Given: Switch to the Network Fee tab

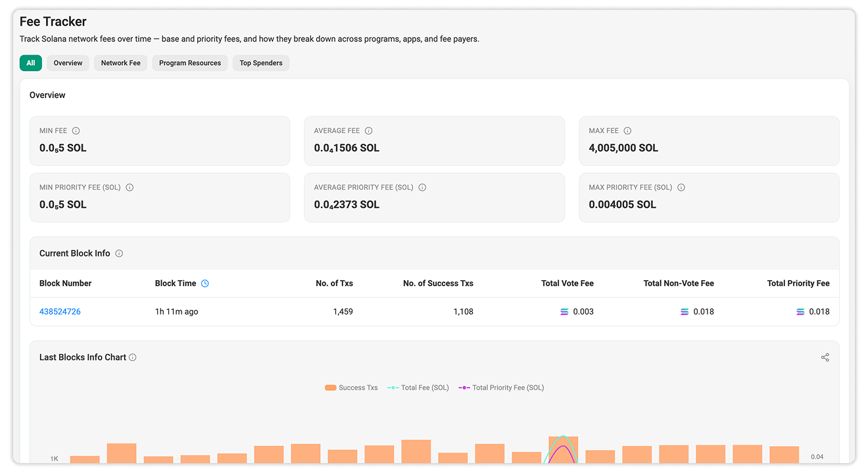Looking at the screenshot, I should coord(121,63).
